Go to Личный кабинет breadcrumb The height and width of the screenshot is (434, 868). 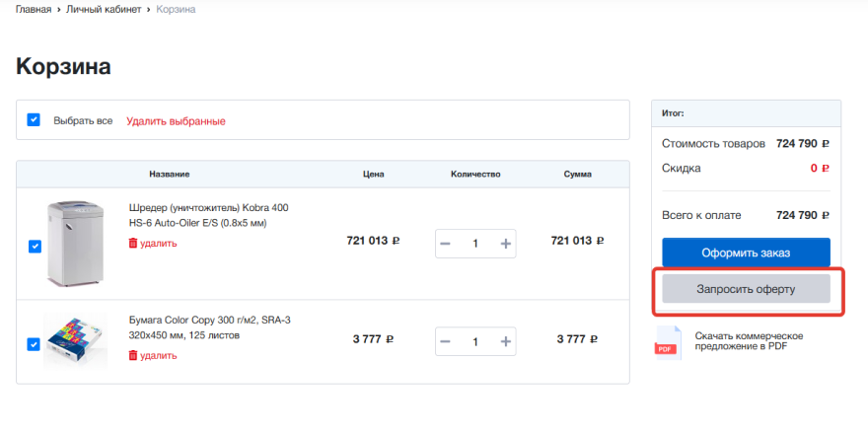pos(104,10)
